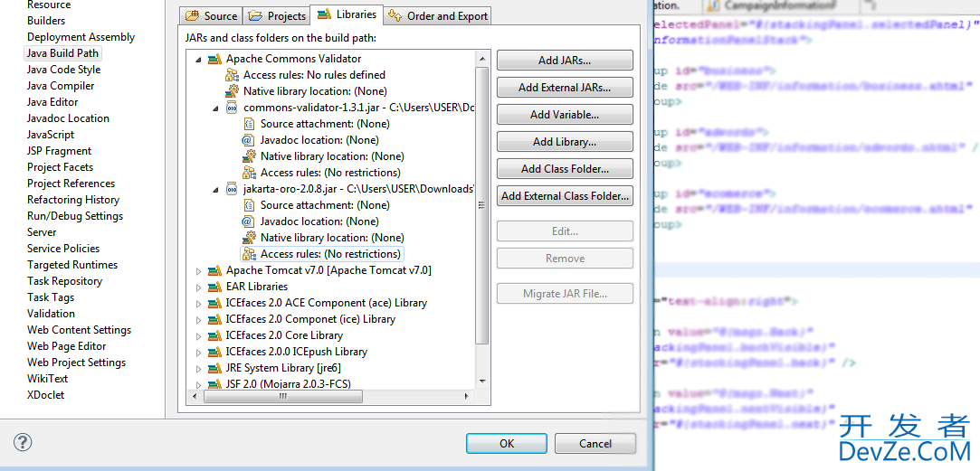Select 'Native library location: (None)' under commons-validator jar
Screen dimensions: 980x471
(x=332, y=156)
